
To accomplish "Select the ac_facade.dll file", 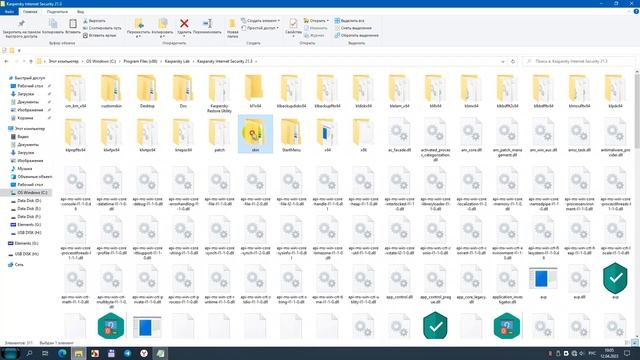I will 399,135.
